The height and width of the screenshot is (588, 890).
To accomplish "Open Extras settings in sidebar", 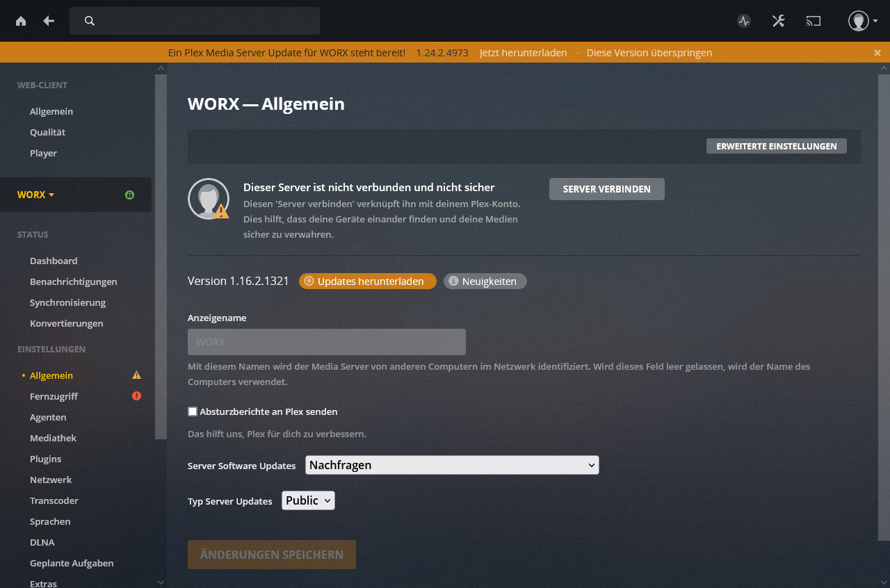I will pos(43,583).
